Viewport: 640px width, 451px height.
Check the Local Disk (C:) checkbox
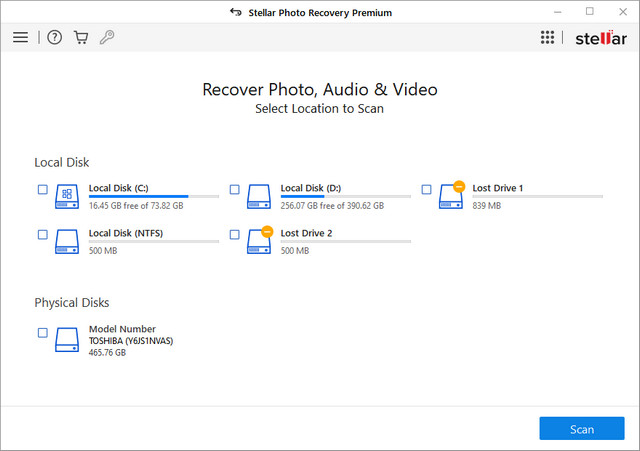(x=42, y=189)
